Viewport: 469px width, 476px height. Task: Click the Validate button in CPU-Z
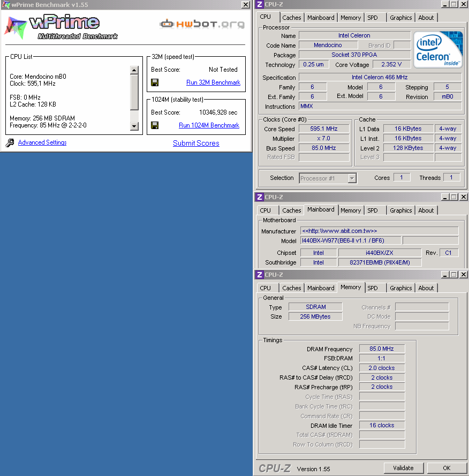[x=404, y=468]
